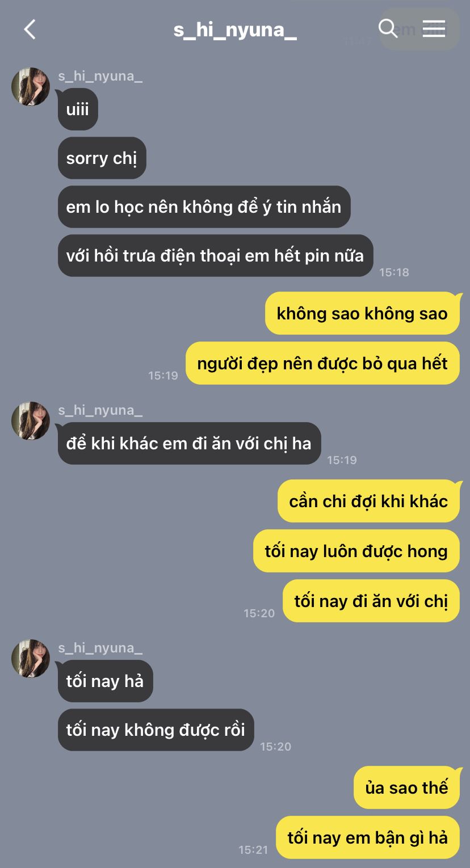The height and width of the screenshot is (868, 470).
Task: Open avatar beside the "uiii" message
Action: pos(31,87)
